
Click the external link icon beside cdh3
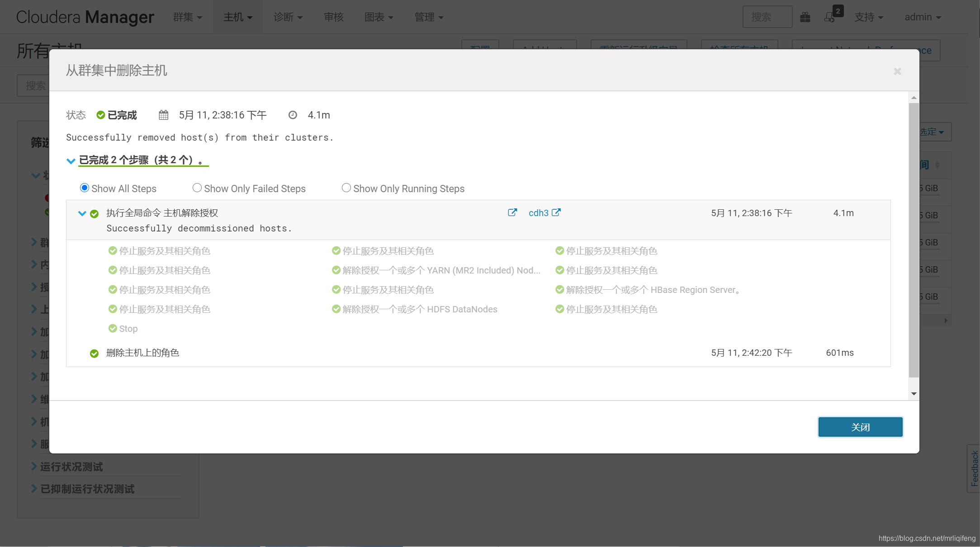pyautogui.click(x=556, y=212)
